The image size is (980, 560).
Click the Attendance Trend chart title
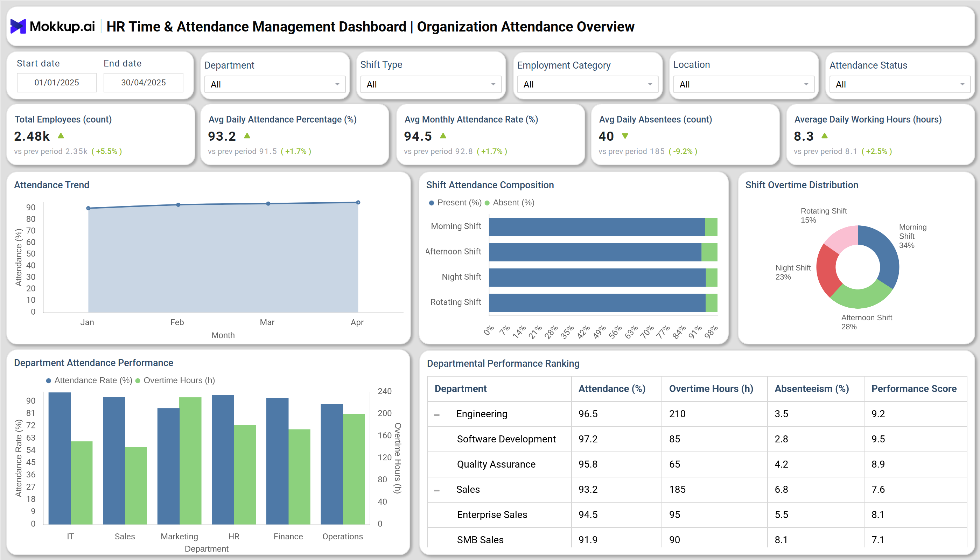pyautogui.click(x=51, y=185)
